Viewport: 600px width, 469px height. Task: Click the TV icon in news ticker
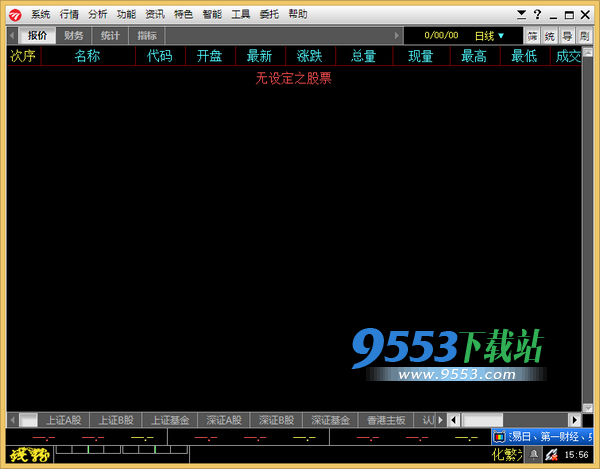coord(499,436)
